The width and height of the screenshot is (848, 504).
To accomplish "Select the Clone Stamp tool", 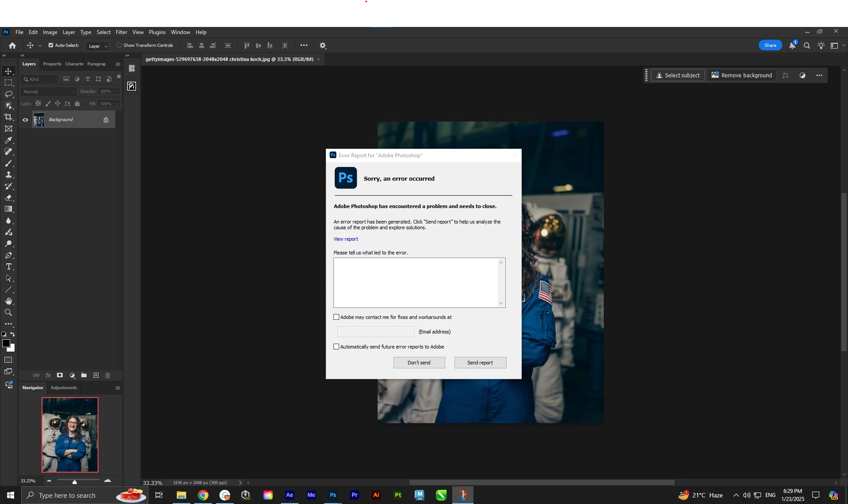I will (8, 175).
